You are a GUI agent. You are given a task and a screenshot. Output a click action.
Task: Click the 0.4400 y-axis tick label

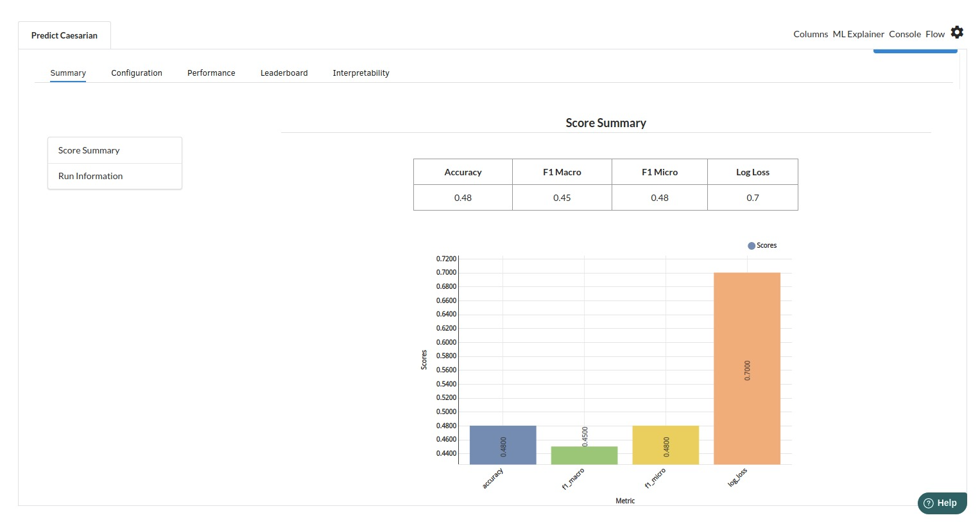[x=447, y=453]
